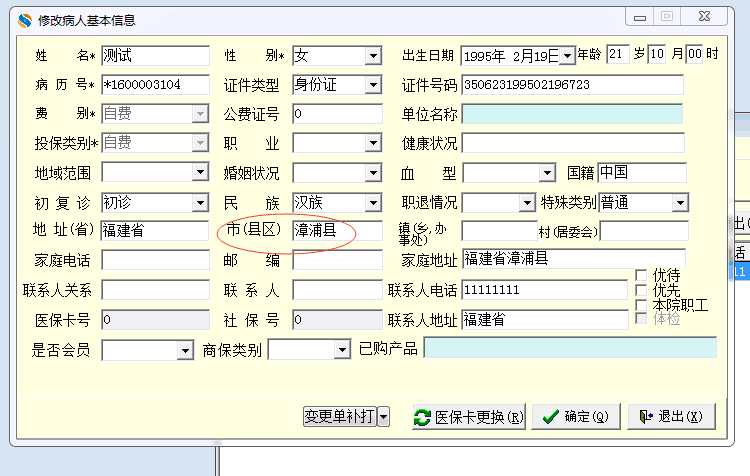The image size is (750, 476).
Task: Click the 公费证号 input field
Action: [338, 114]
